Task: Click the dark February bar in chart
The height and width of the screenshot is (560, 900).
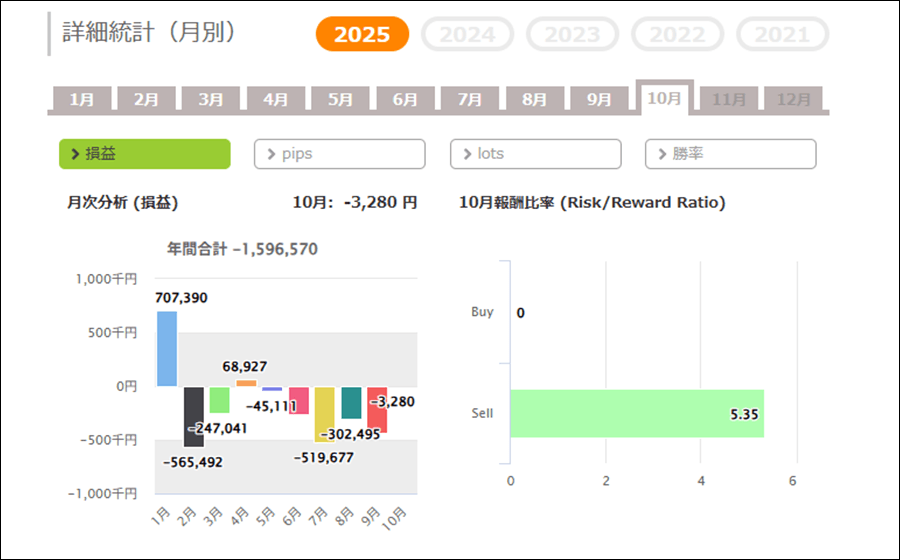Action: tap(193, 416)
